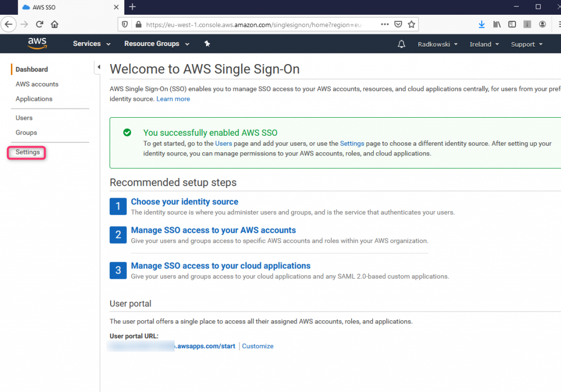Open the Radkowski account dropdown
This screenshot has width=561, height=392.
pos(438,44)
